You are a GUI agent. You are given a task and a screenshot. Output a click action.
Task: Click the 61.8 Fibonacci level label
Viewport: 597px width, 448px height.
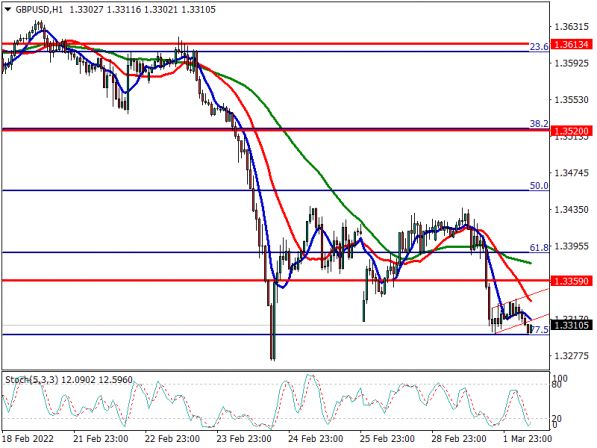pos(539,248)
